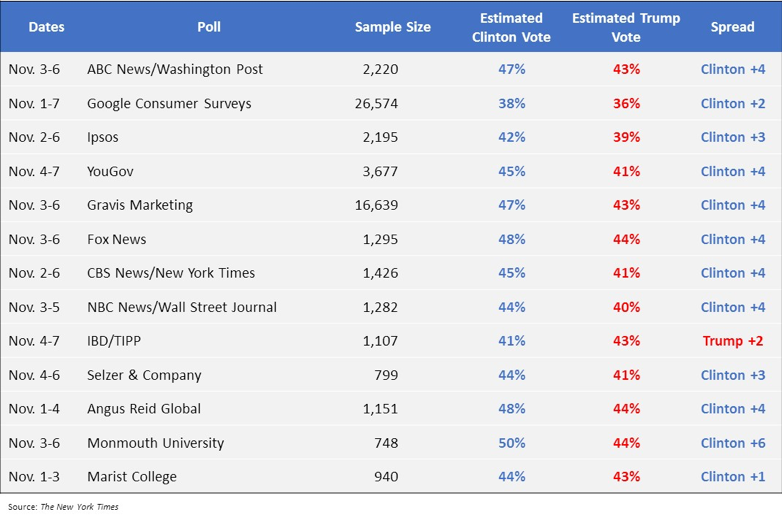Select the Marist College poll name

(x=131, y=477)
